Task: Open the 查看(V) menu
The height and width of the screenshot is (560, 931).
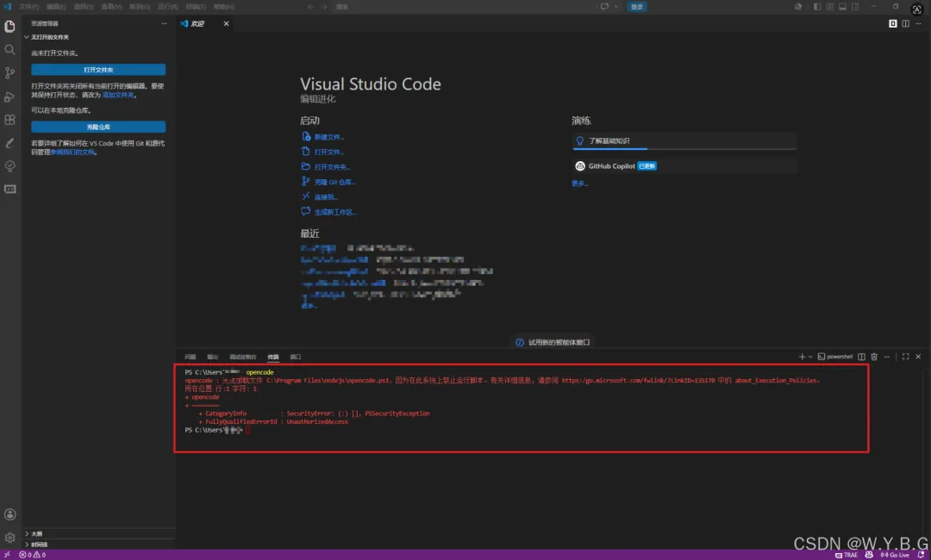Action: (111, 7)
